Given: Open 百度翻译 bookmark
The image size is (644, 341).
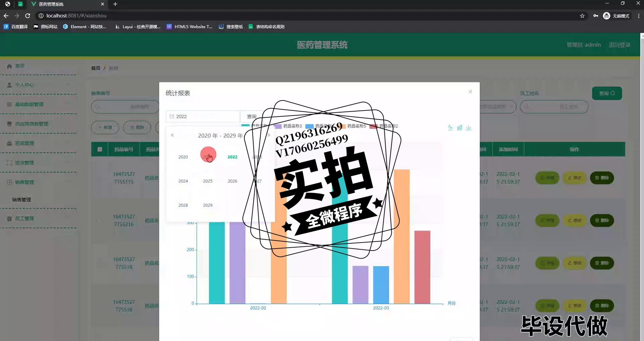Looking at the screenshot, I should (16, 27).
